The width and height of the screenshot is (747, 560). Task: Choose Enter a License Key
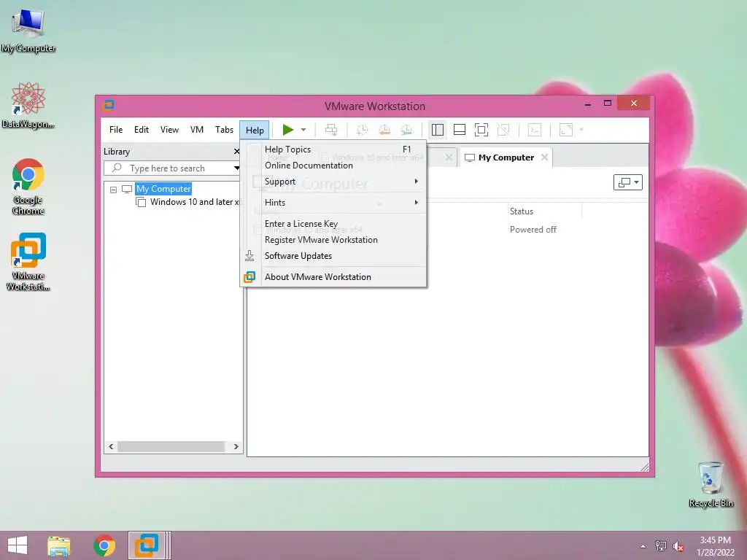(333, 223)
